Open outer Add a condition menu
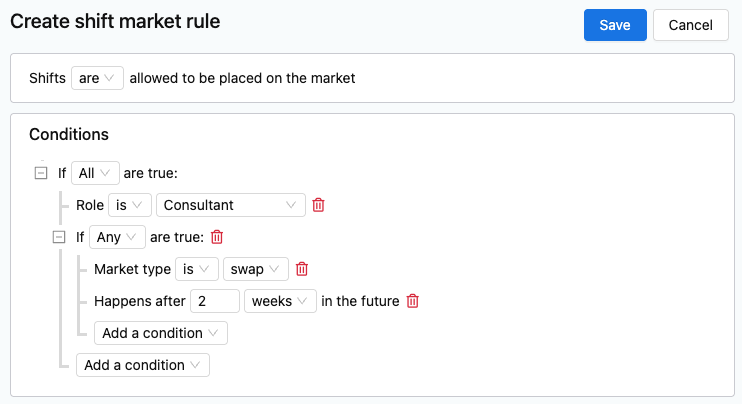 (143, 365)
